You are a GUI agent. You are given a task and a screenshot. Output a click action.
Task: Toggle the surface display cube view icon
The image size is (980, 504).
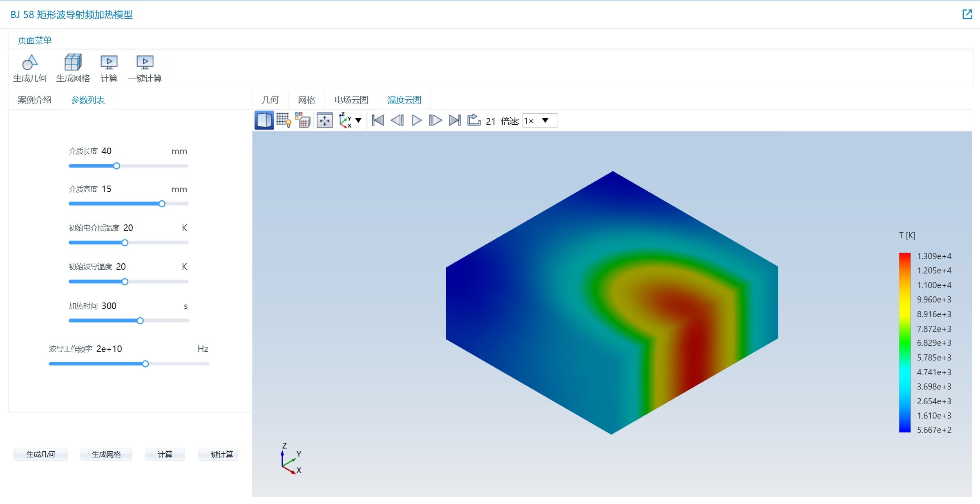264,120
